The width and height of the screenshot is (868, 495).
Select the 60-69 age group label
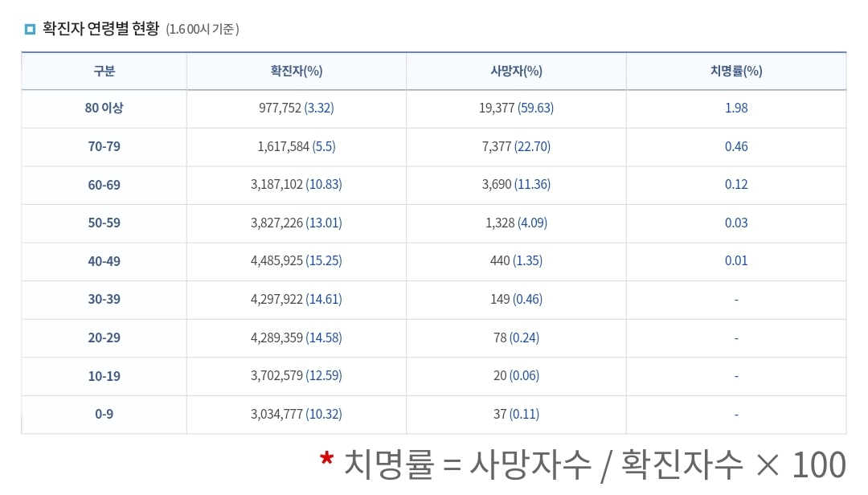104,185
